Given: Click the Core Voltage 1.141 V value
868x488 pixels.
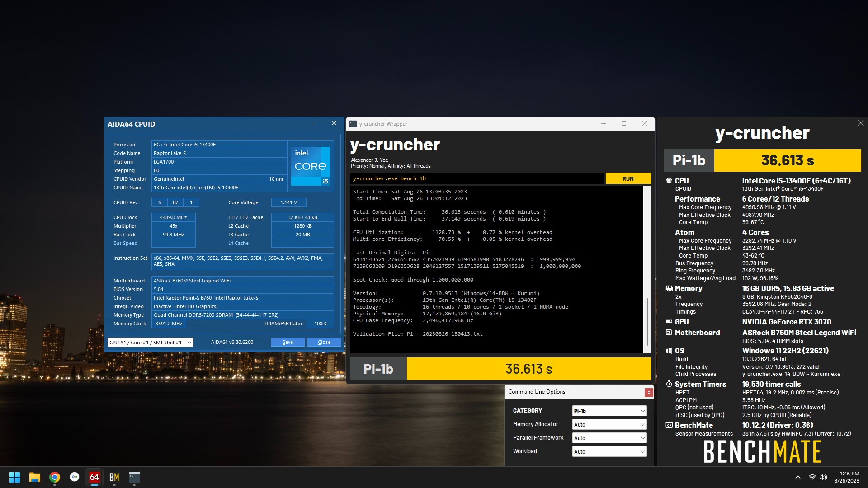Looking at the screenshot, I should tap(288, 202).
